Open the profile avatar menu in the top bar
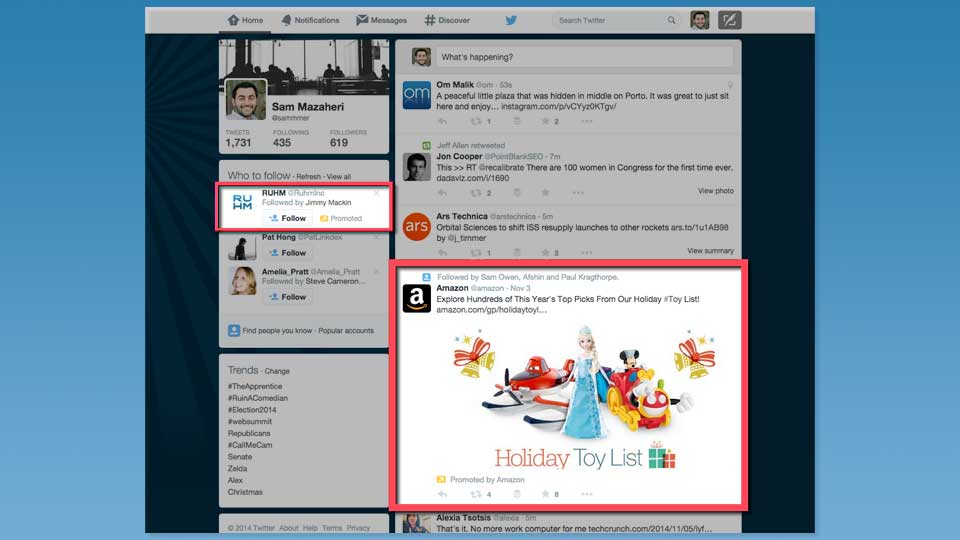 click(700, 20)
